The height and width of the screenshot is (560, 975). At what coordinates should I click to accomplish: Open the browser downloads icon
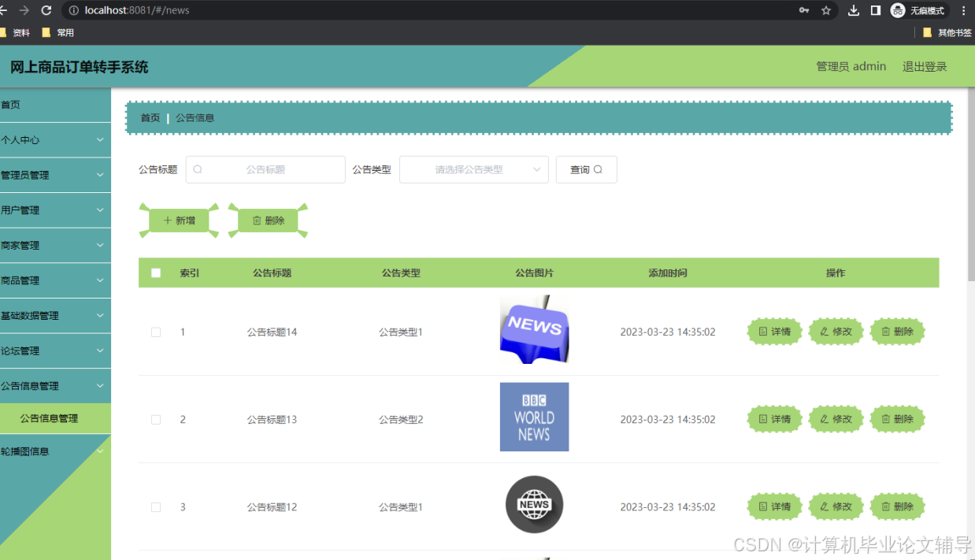(853, 10)
